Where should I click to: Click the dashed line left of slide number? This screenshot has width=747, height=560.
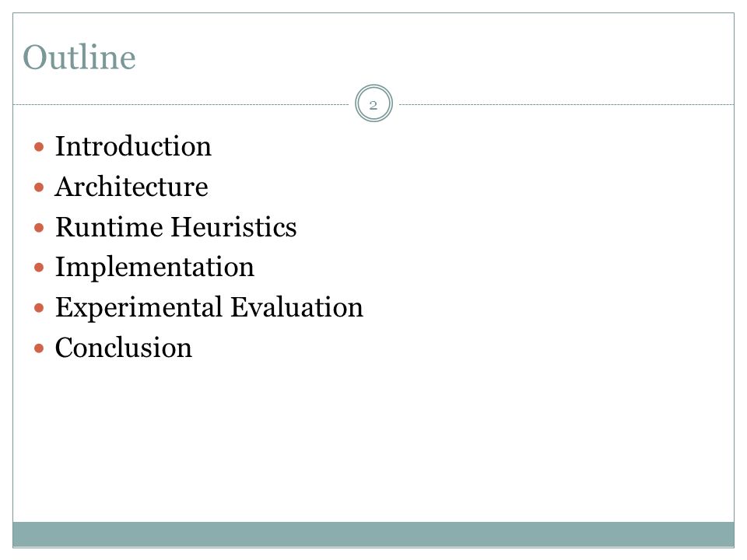pyautogui.click(x=181, y=104)
